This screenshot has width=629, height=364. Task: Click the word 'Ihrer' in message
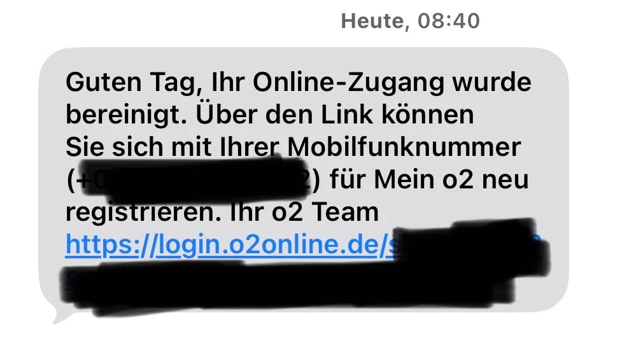(x=250, y=147)
